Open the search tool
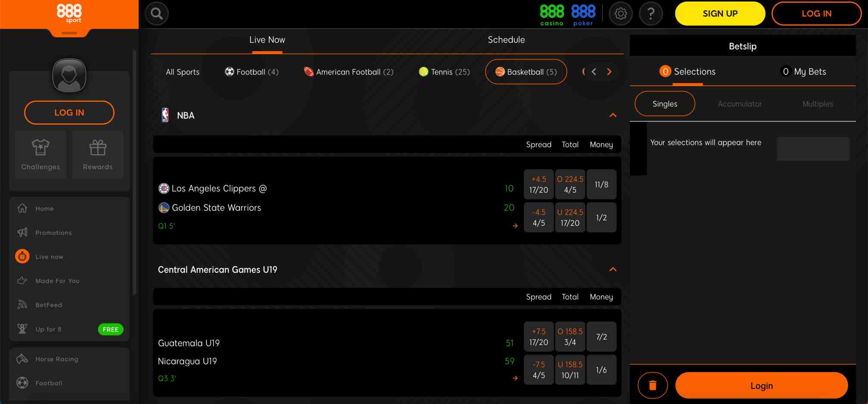868x404 pixels. tap(156, 13)
